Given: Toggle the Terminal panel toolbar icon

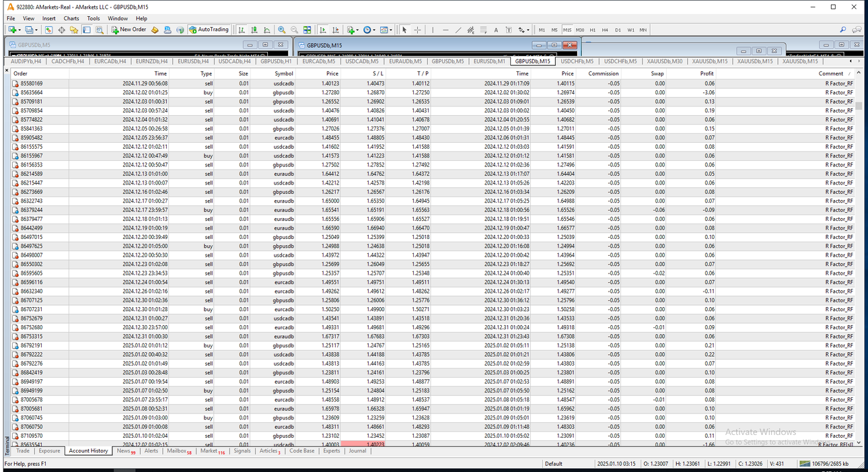Looking at the screenshot, I should click(87, 30).
